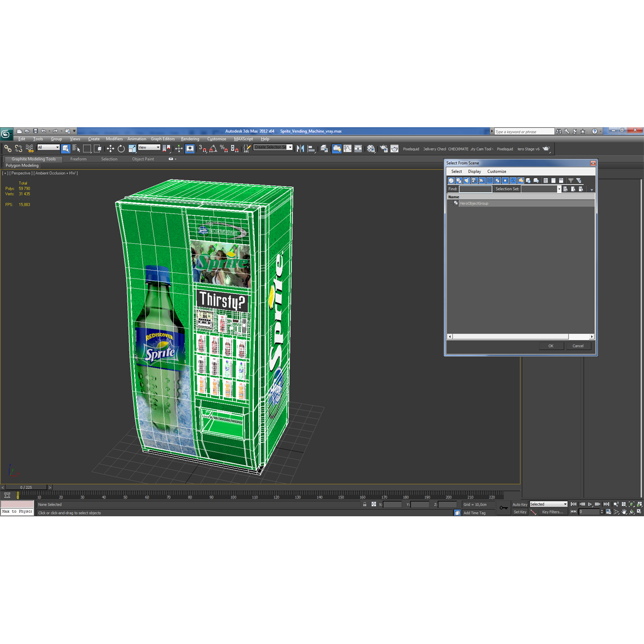The height and width of the screenshot is (644, 644).
Task: Expand the named selection set combo box
Action: coord(290,147)
